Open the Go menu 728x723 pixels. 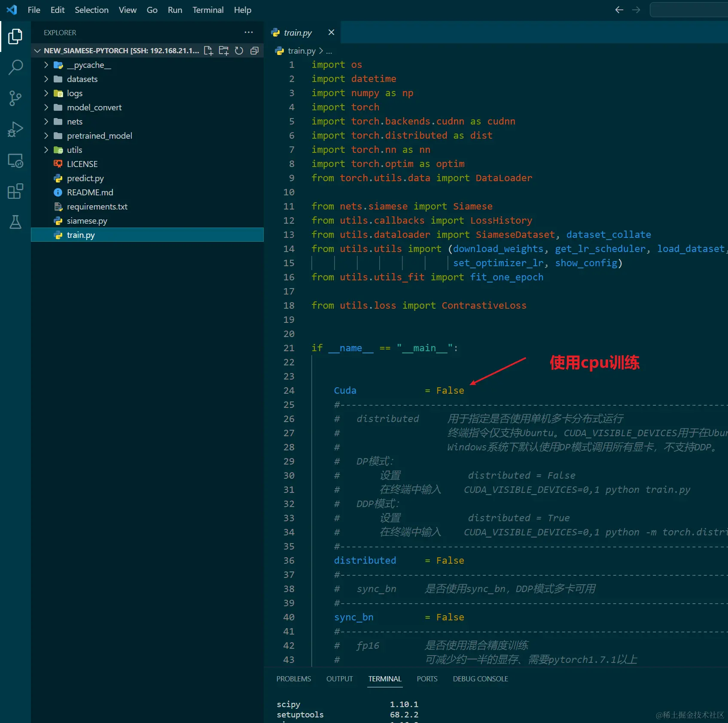tap(152, 10)
